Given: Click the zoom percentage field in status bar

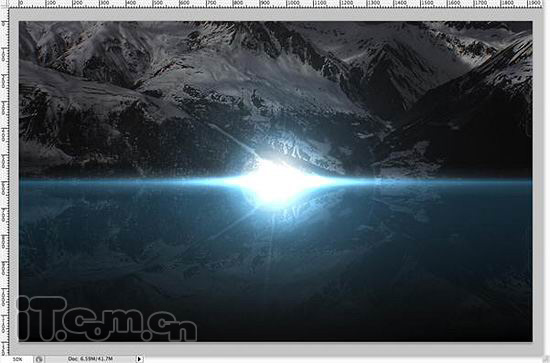Looking at the screenshot, I should point(17,359).
